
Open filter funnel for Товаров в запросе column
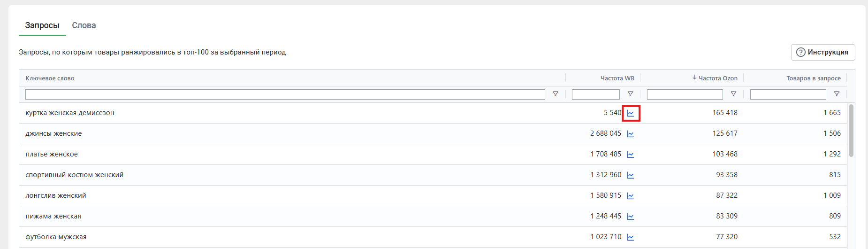(x=837, y=94)
